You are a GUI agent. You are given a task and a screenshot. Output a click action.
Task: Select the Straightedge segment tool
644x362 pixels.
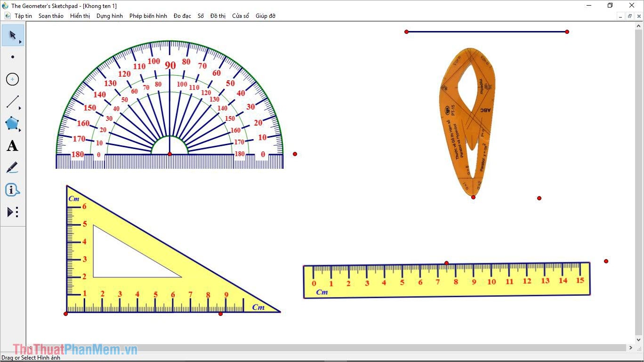[x=12, y=102]
